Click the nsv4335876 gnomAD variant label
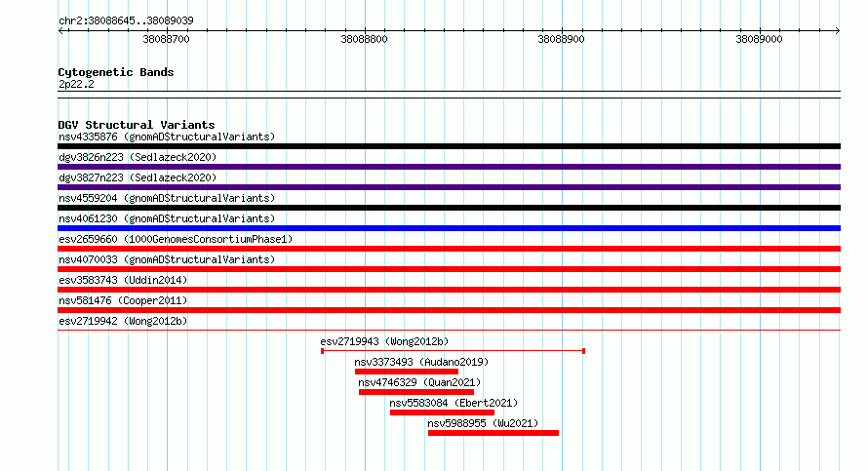Screen dimensions: 868x471 [x=167, y=137]
